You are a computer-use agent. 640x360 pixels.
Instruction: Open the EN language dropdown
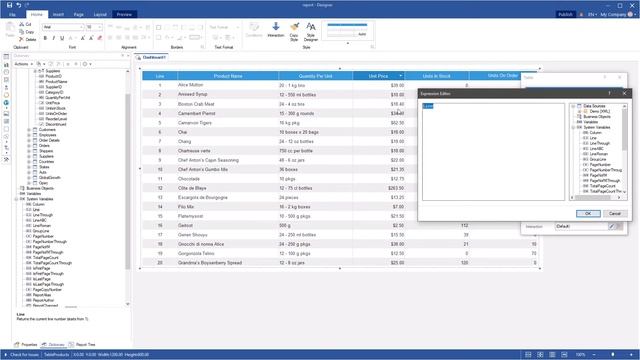click(x=592, y=14)
